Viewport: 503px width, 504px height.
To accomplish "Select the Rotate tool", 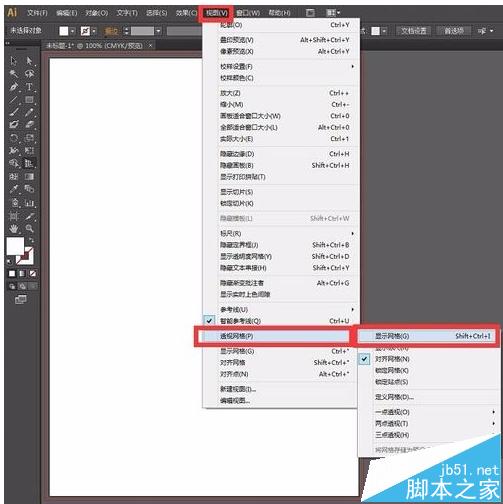I will (13, 138).
